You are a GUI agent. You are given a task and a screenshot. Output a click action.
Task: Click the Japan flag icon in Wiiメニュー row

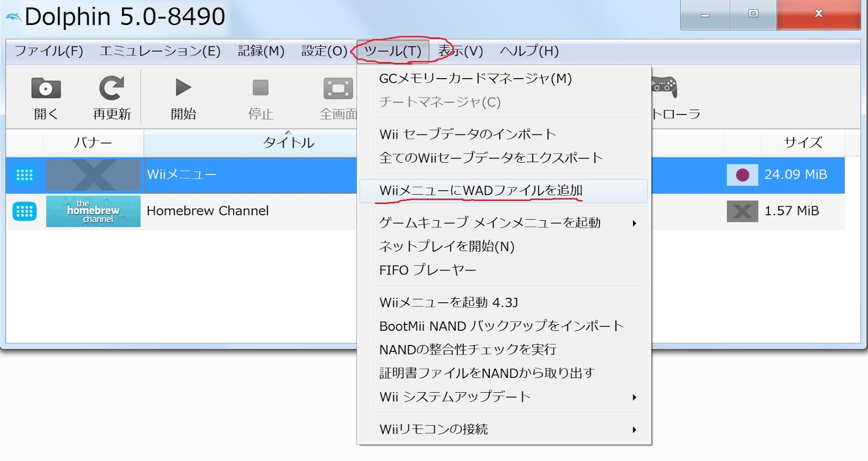tap(742, 175)
